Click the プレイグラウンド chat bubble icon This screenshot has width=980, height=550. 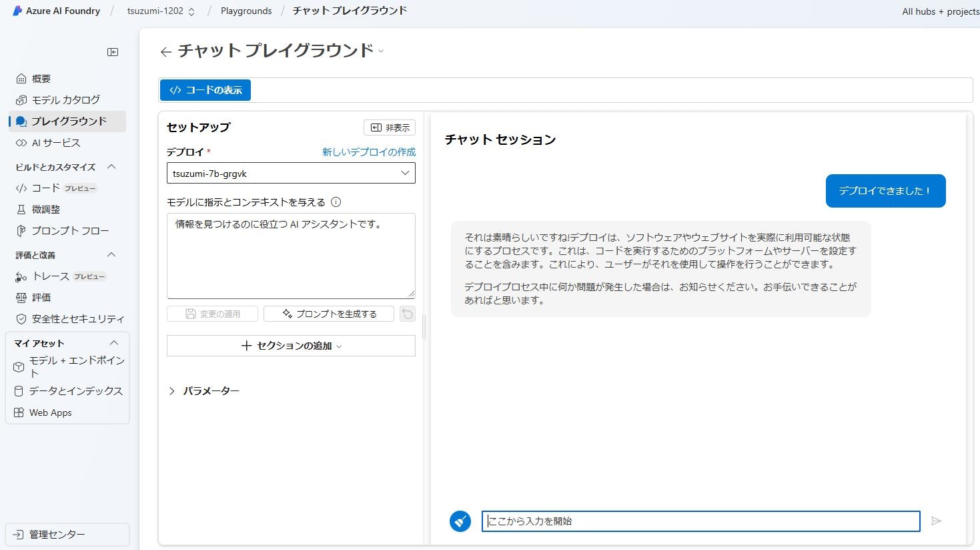click(21, 121)
